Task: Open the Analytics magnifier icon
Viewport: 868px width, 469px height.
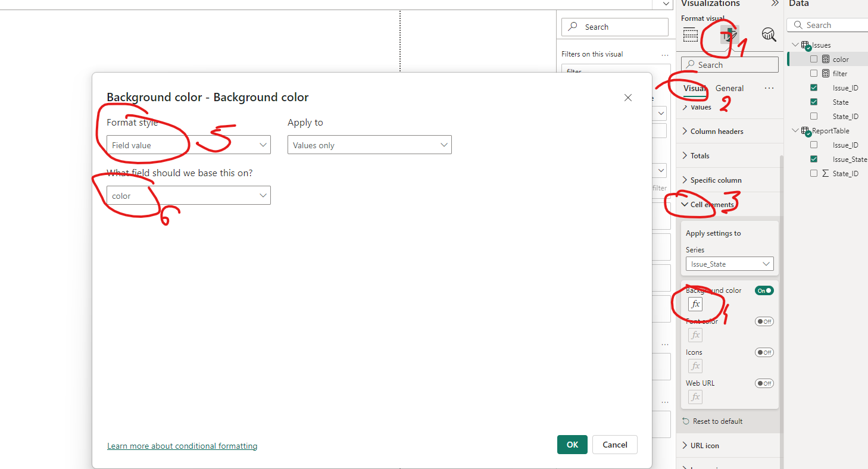Action: coord(769,35)
